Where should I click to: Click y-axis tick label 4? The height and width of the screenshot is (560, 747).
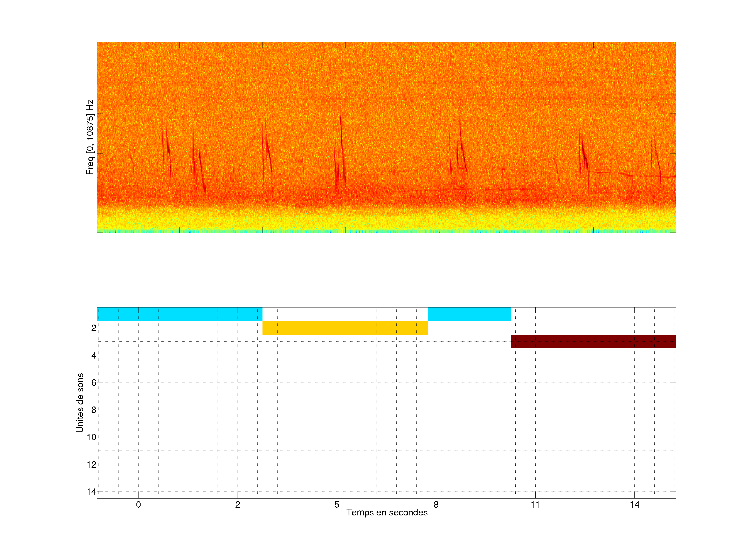point(94,355)
